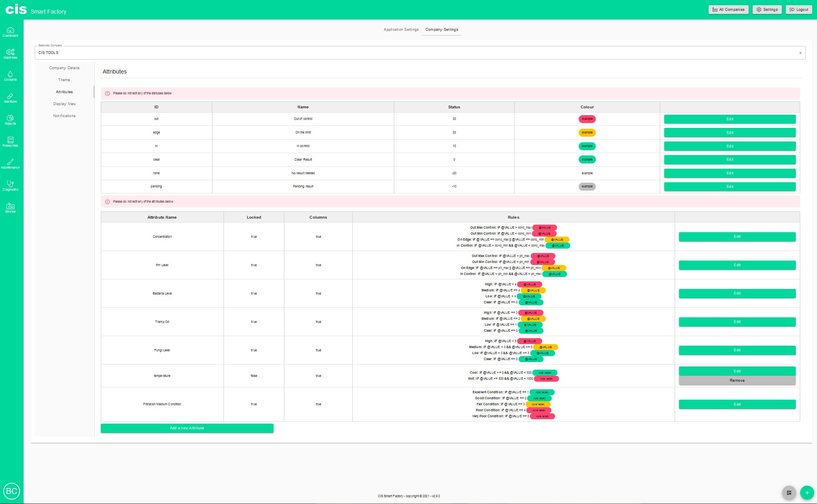Open the Diagnostic stethoscope icon

coord(10,186)
